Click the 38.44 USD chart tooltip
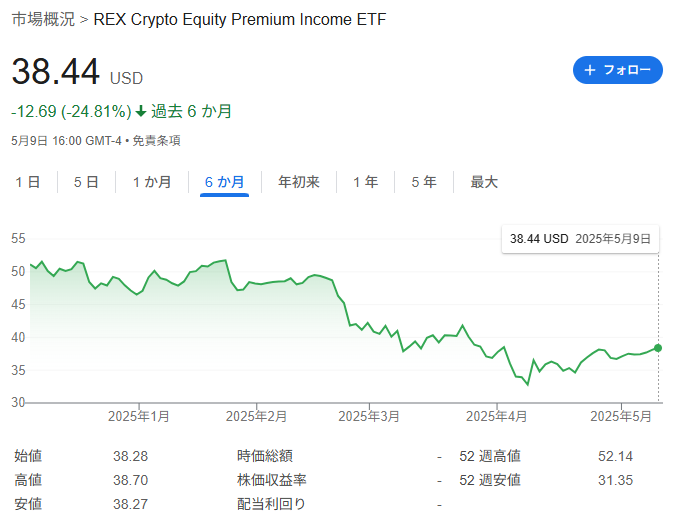Viewport: 691px width, 524px height. pos(580,239)
